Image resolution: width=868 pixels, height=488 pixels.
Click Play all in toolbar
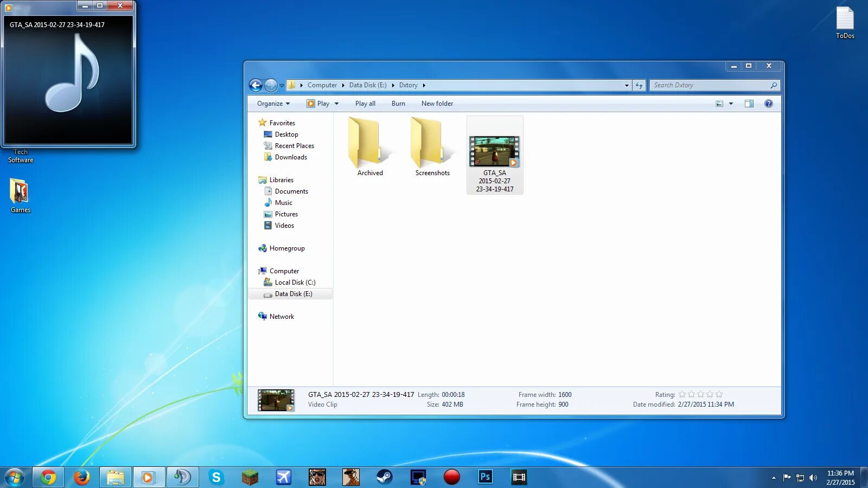(x=365, y=104)
